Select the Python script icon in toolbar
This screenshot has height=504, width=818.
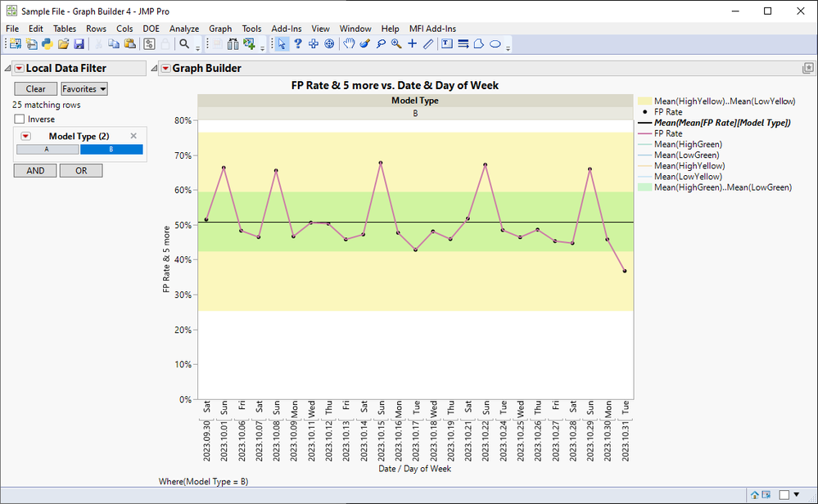(47, 44)
